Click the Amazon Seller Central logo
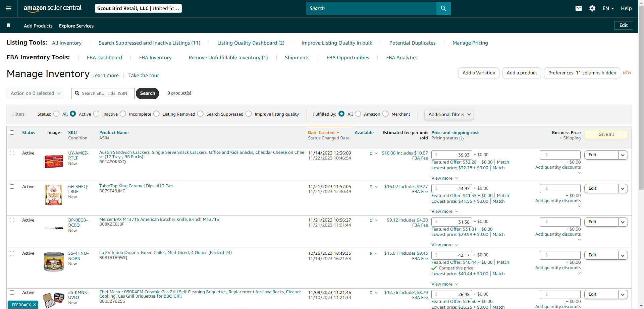Image resolution: width=644 pixels, height=309 pixels. coord(52,8)
